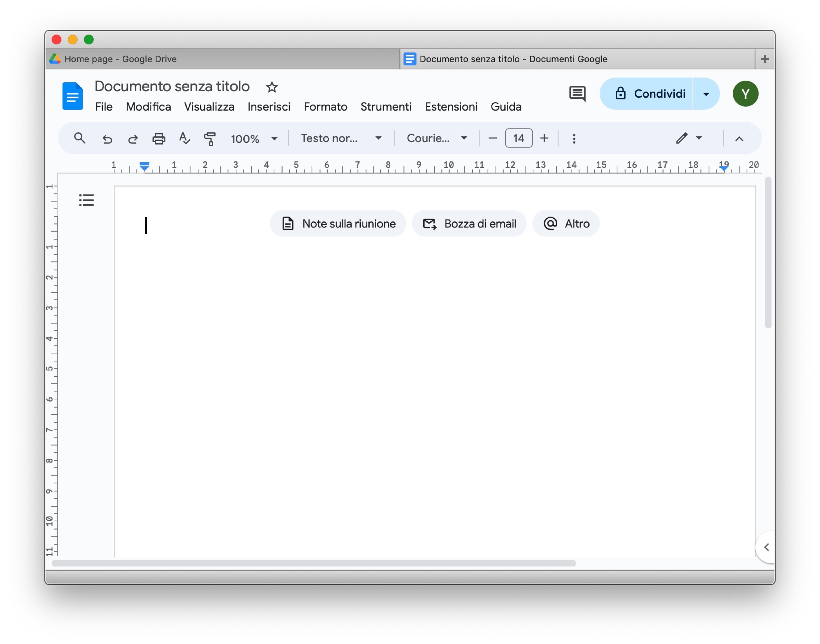This screenshot has height=644, width=820.
Task: Click the Note sulla riunione chip
Action: 338,223
